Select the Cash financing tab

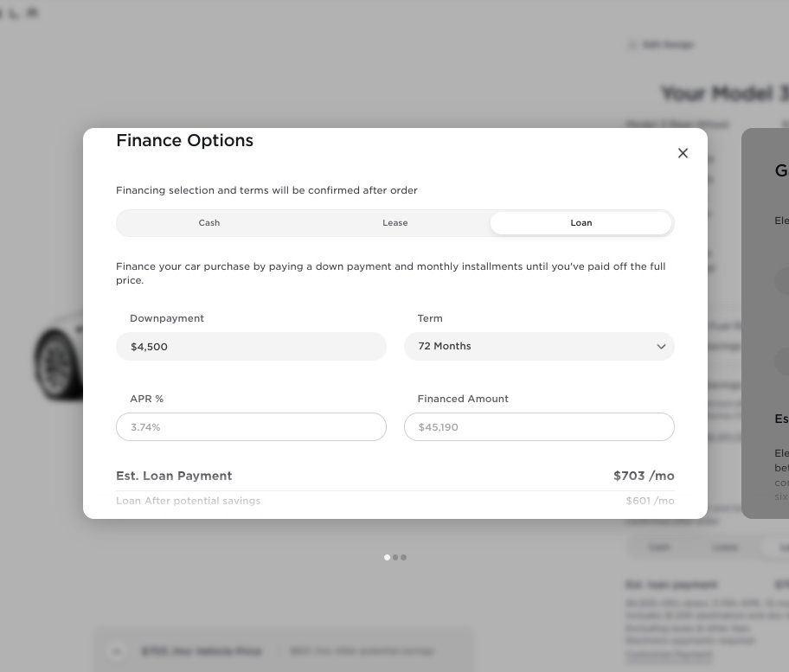(209, 223)
